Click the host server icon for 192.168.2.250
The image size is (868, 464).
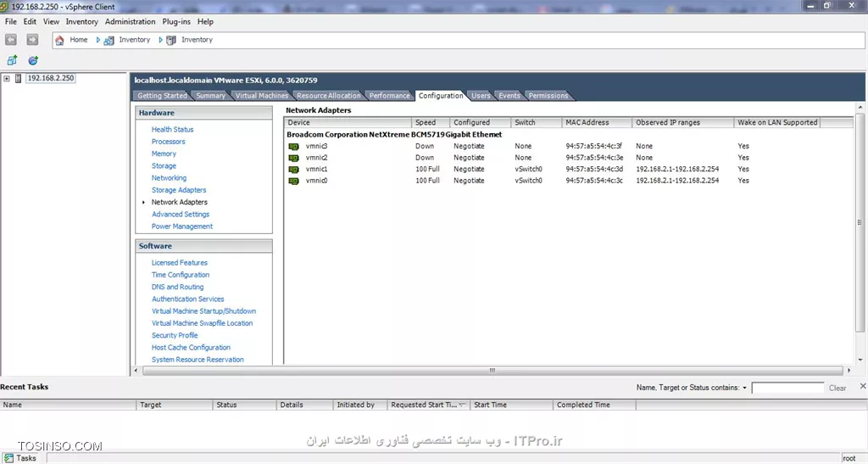click(19, 78)
